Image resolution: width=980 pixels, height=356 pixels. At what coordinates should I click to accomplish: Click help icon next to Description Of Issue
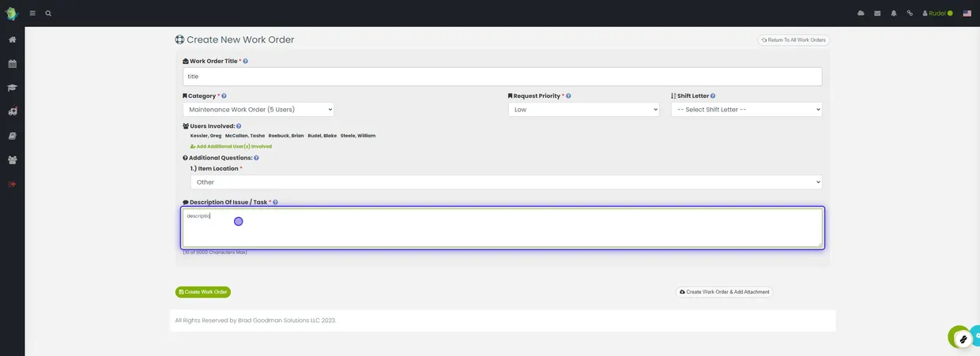tap(275, 203)
